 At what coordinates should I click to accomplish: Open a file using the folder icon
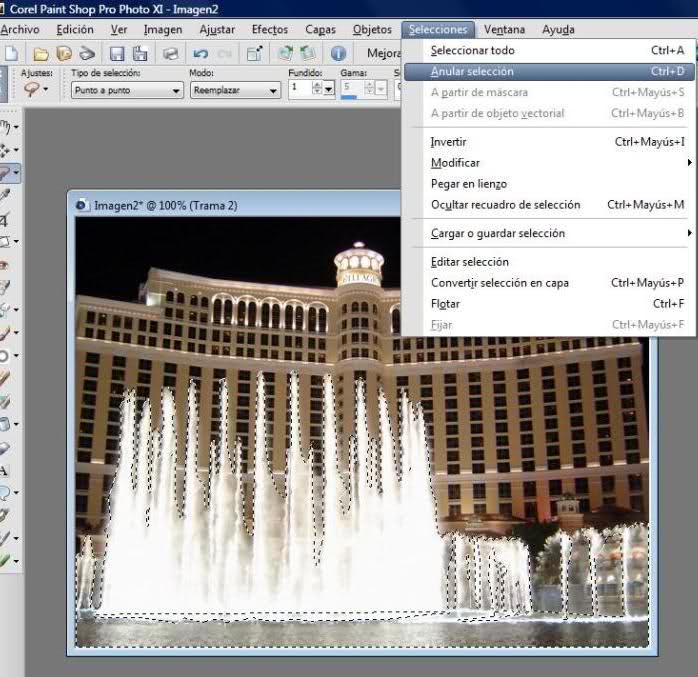coord(41,54)
